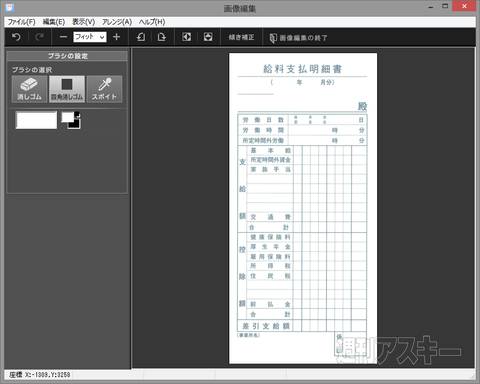Rotate the image left

point(141,37)
